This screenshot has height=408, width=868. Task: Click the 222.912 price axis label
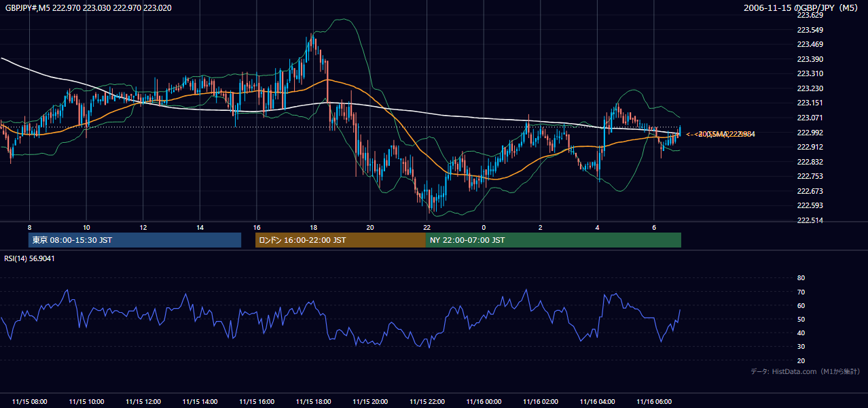[810, 147]
